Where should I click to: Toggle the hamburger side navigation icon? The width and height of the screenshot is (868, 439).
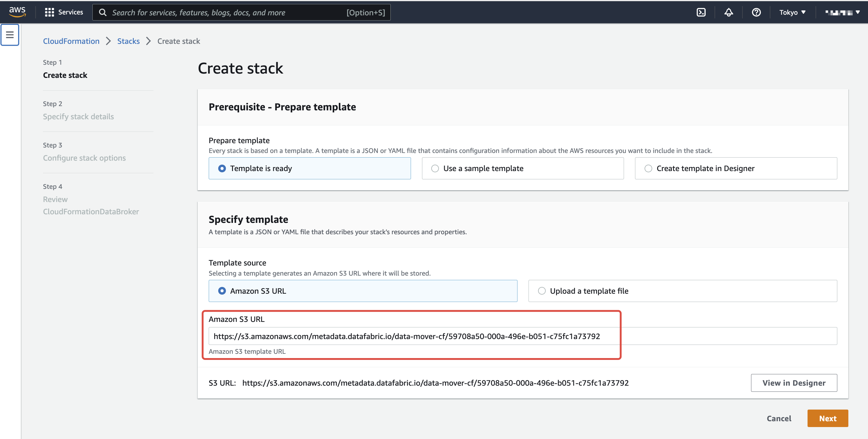coord(10,35)
